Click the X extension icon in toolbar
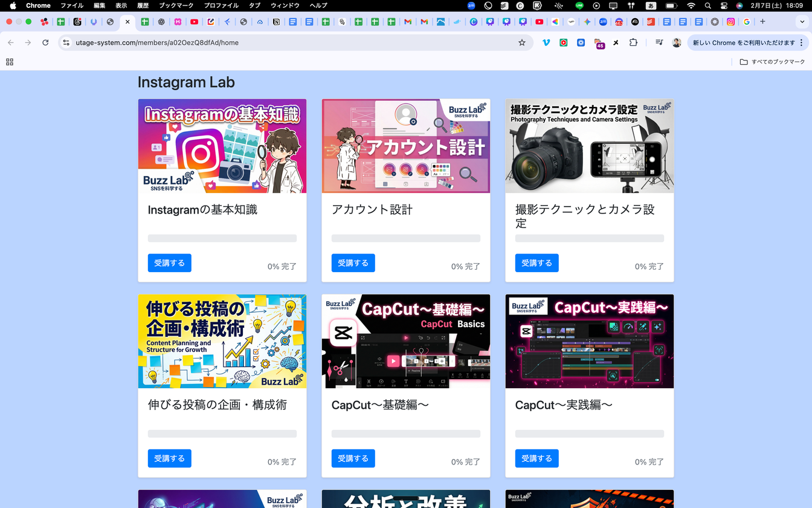The width and height of the screenshot is (812, 508). pyautogui.click(x=616, y=43)
